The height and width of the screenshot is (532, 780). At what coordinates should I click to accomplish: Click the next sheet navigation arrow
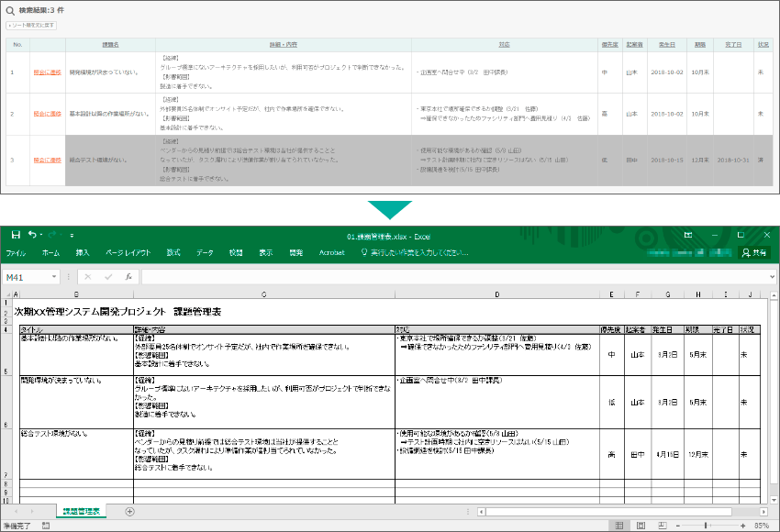[x=32, y=511]
